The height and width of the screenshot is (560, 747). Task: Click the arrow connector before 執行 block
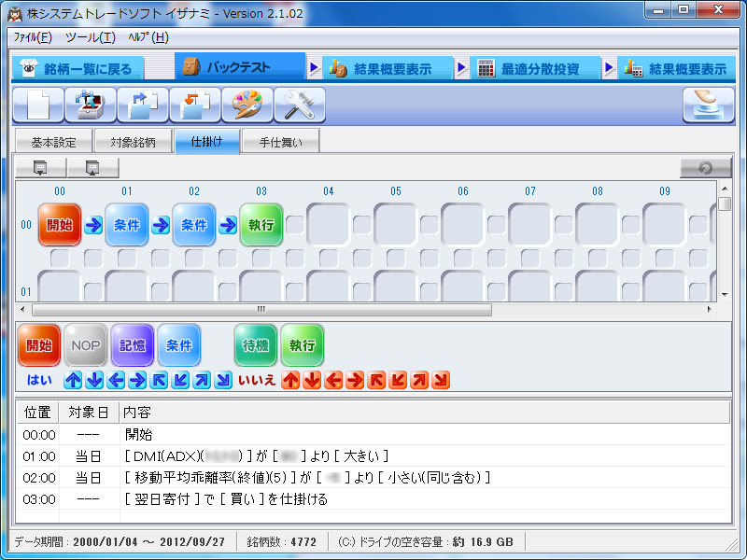pos(228,225)
